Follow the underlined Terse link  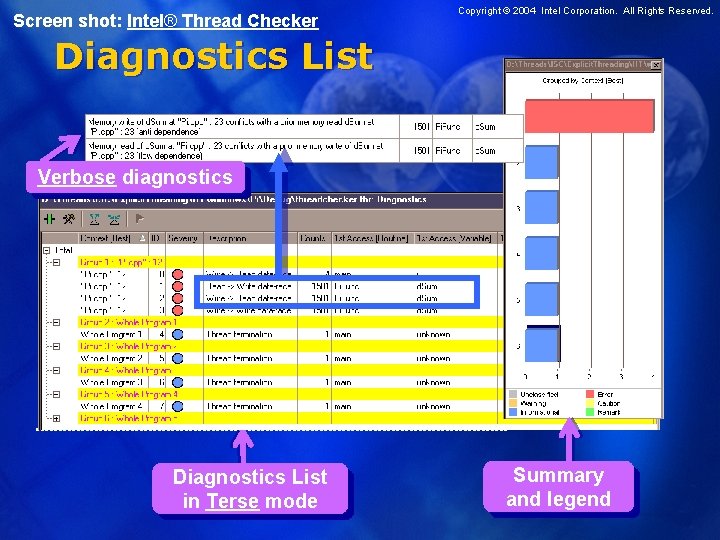tap(232, 501)
